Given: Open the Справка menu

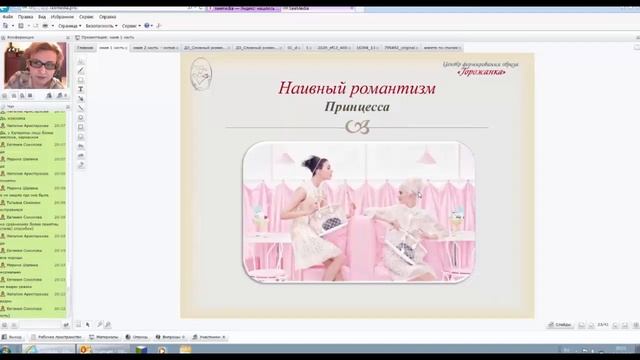Looking at the screenshot, I should coord(107,17).
